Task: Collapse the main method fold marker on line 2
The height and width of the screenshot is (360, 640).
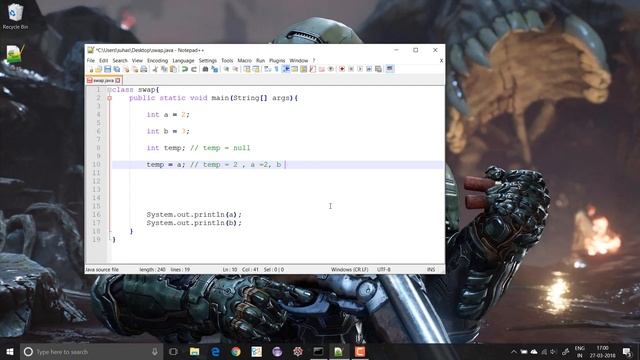Action: [x=109, y=98]
